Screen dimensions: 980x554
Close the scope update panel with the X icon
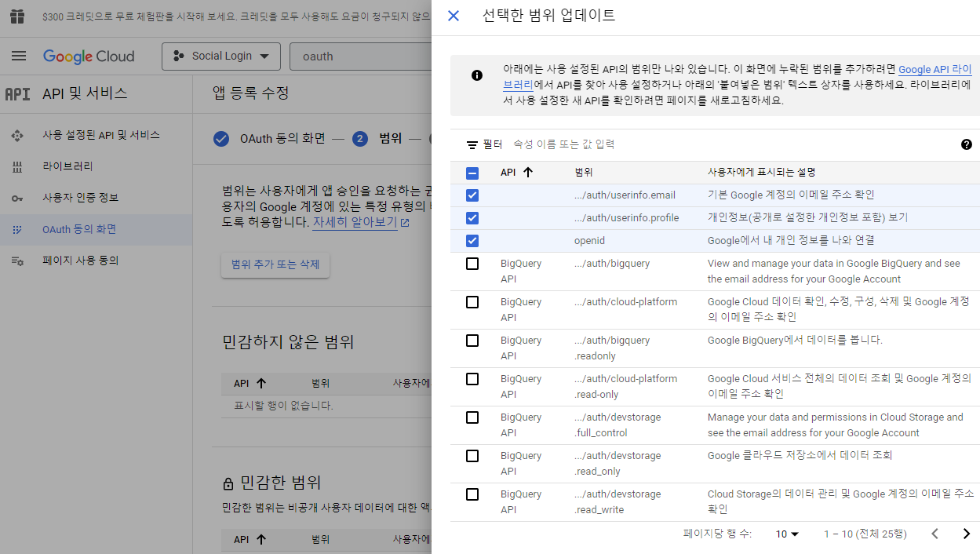[453, 16]
